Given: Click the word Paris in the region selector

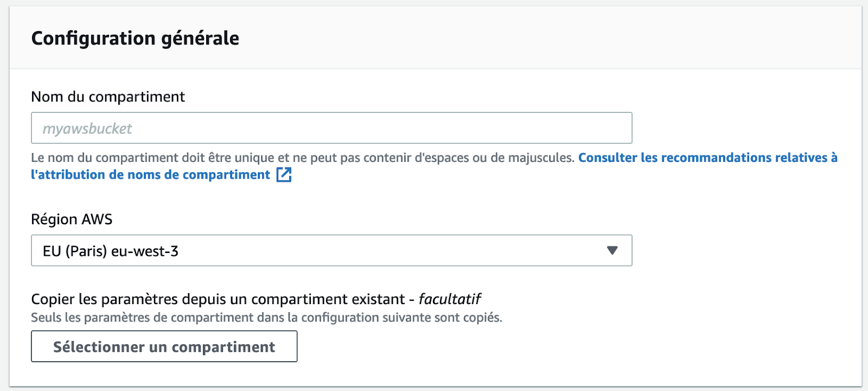Looking at the screenshot, I should [86, 251].
